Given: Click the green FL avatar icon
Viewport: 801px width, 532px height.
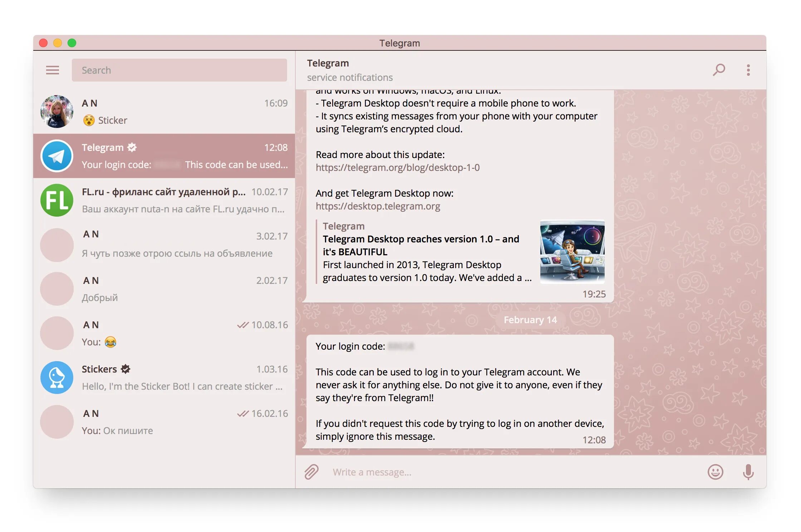Looking at the screenshot, I should pyautogui.click(x=57, y=200).
